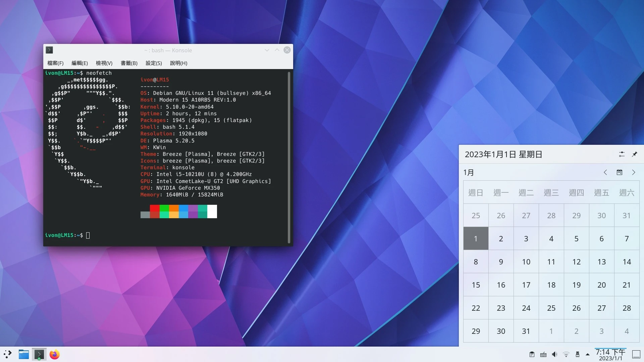
Task: Open the 檔案(F) menu in Konsole
Action: [55, 63]
